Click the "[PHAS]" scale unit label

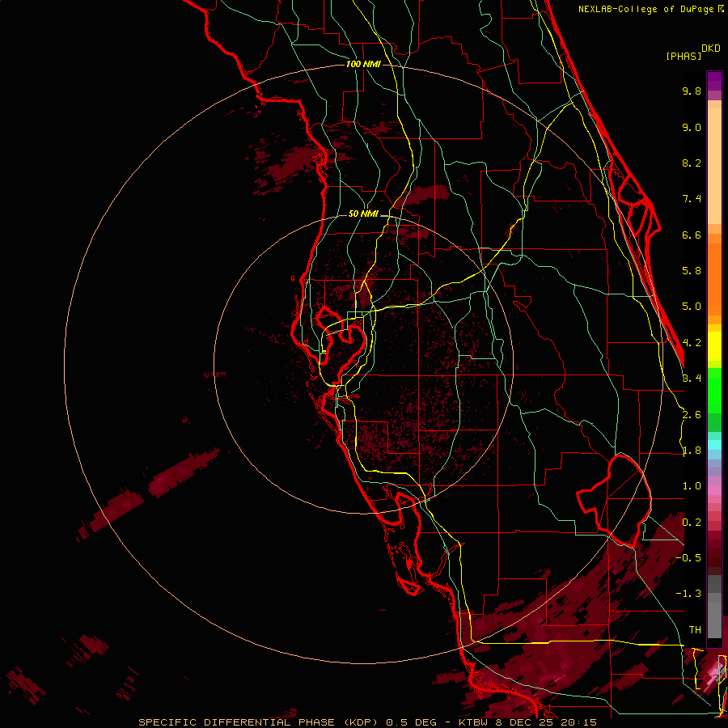[x=684, y=56]
